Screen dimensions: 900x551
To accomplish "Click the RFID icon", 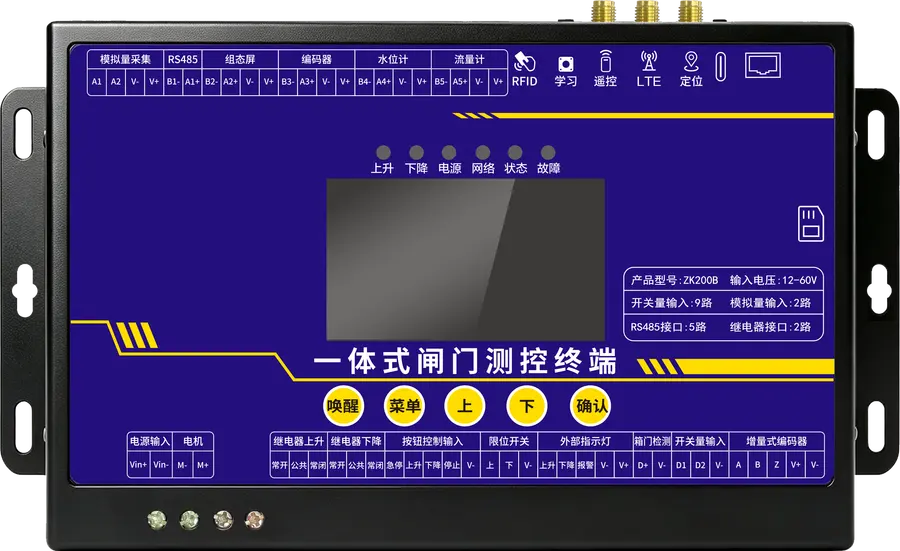I will [524, 62].
